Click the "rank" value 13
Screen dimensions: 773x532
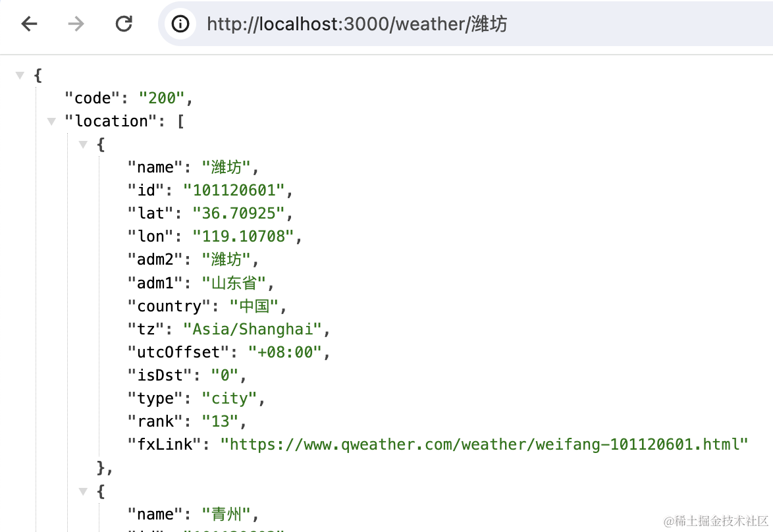220,421
